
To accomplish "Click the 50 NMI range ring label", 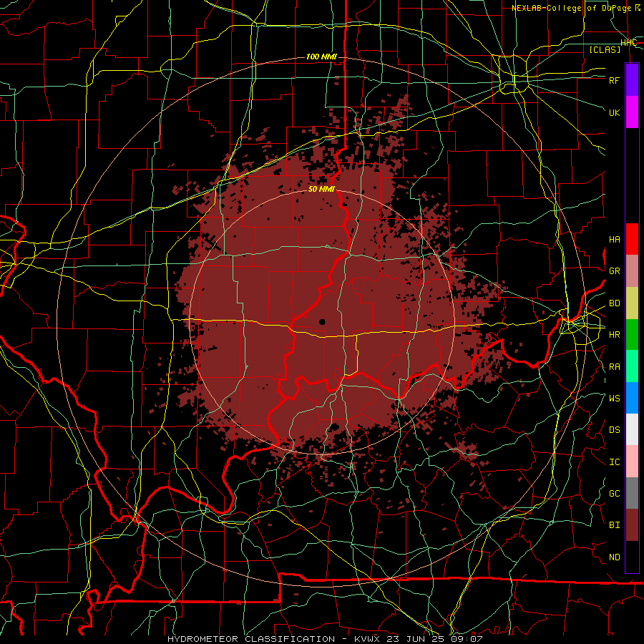I will click(x=321, y=189).
